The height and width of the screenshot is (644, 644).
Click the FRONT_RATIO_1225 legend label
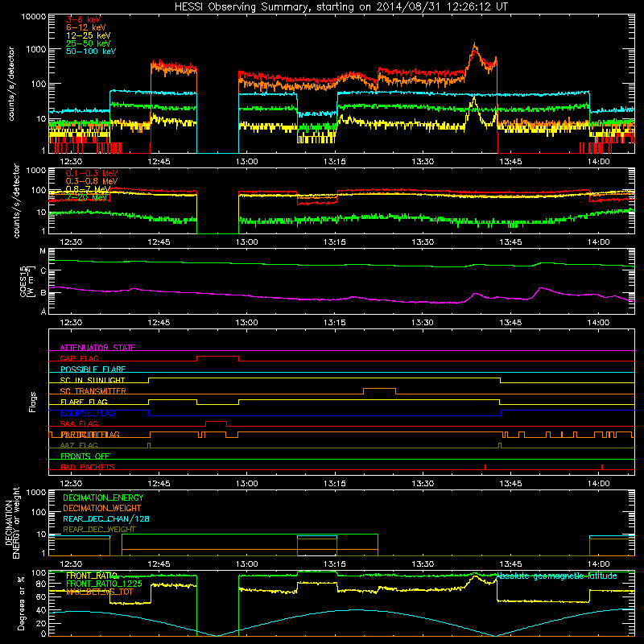click(x=105, y=584)
